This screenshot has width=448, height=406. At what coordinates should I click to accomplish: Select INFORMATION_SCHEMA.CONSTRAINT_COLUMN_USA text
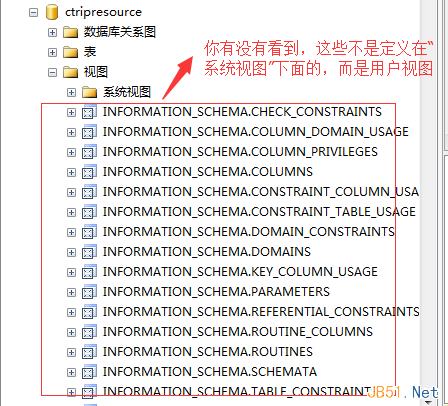[261, 192]
